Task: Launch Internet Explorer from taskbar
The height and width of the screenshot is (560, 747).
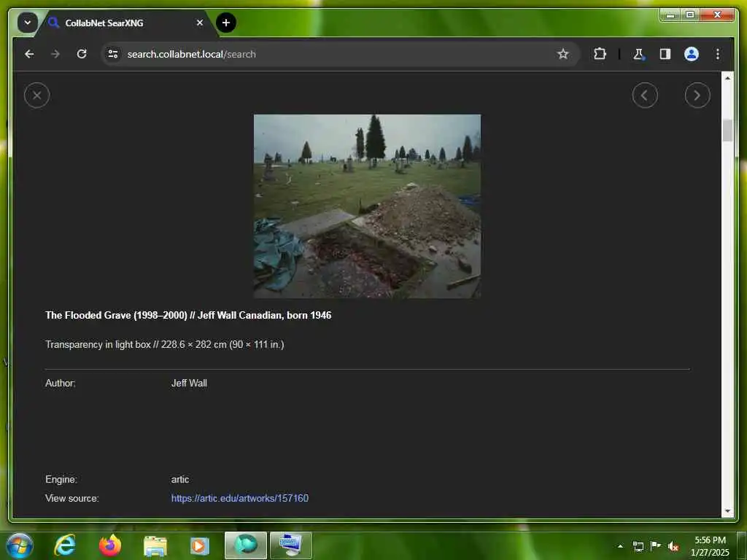Action: (65, 545)
